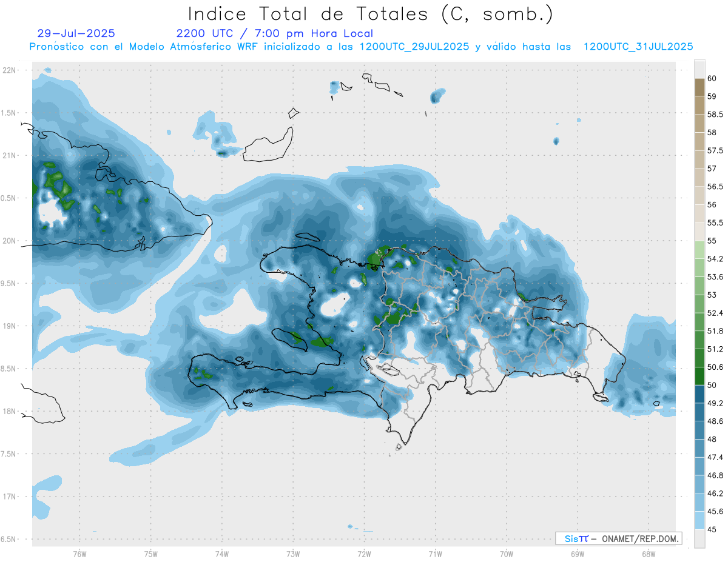Click the 51.2 value on the color scale
Screen dimensions: 728x562
715,349
